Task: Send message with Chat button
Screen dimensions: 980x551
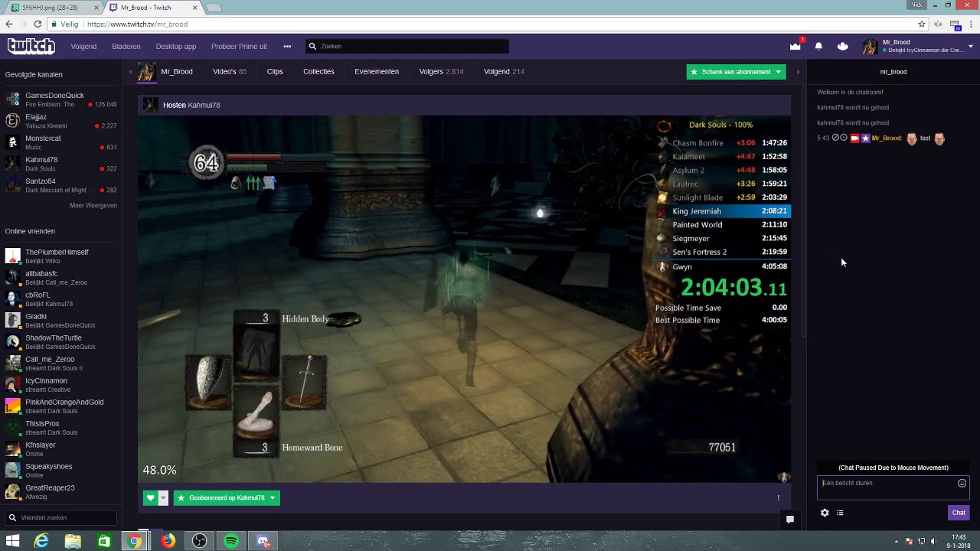Action: click(x=959, y=513)
